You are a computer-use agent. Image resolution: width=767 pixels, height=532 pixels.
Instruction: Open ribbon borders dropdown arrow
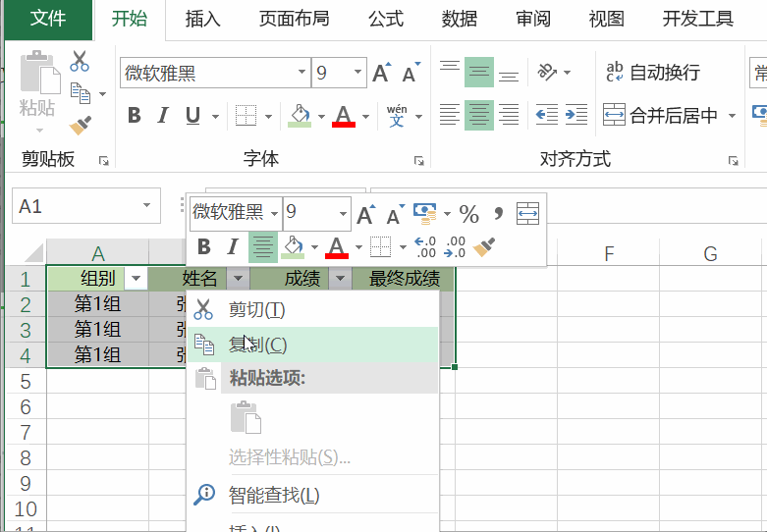click(x=268, y=117)
